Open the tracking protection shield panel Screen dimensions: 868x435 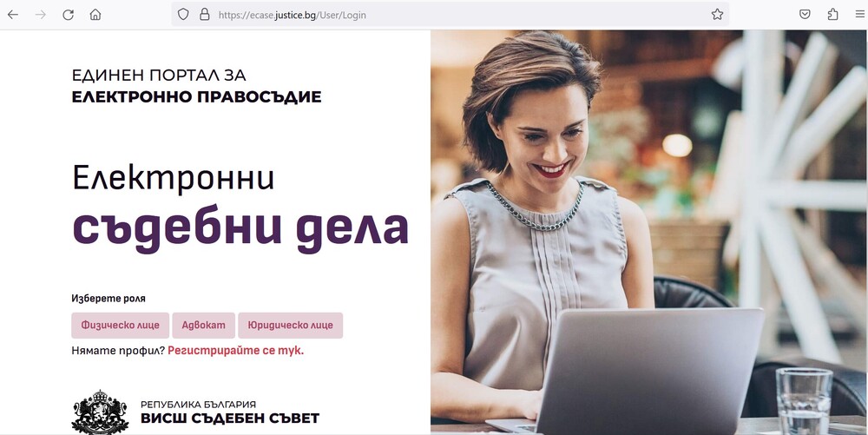tap(183, 15)
